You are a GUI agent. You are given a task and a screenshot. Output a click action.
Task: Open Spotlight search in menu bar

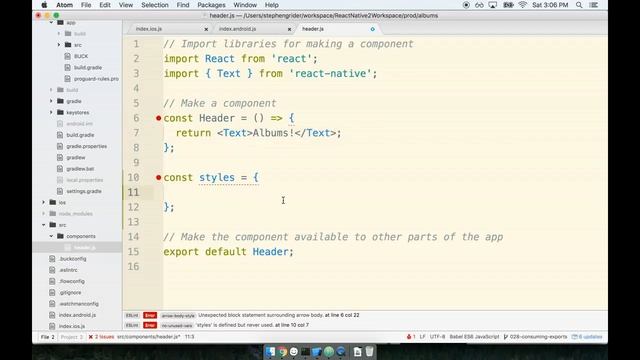579,5
